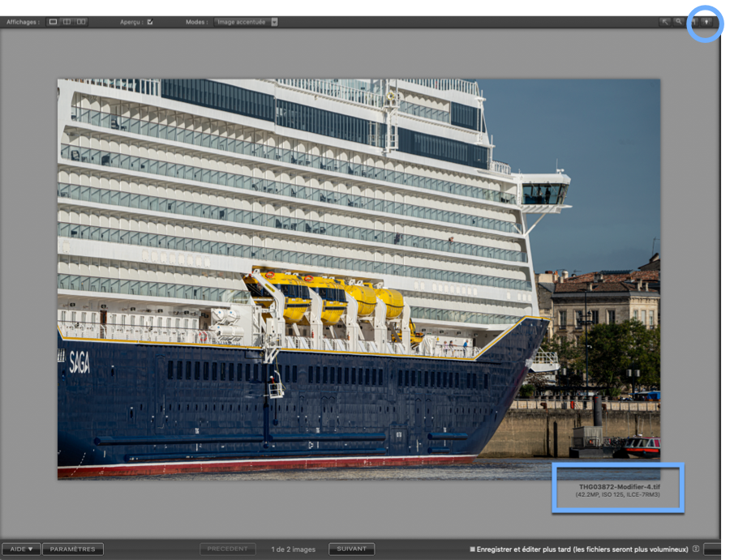730x560 pixels.
Task: Select the split preview view layout
Action: 67,22
